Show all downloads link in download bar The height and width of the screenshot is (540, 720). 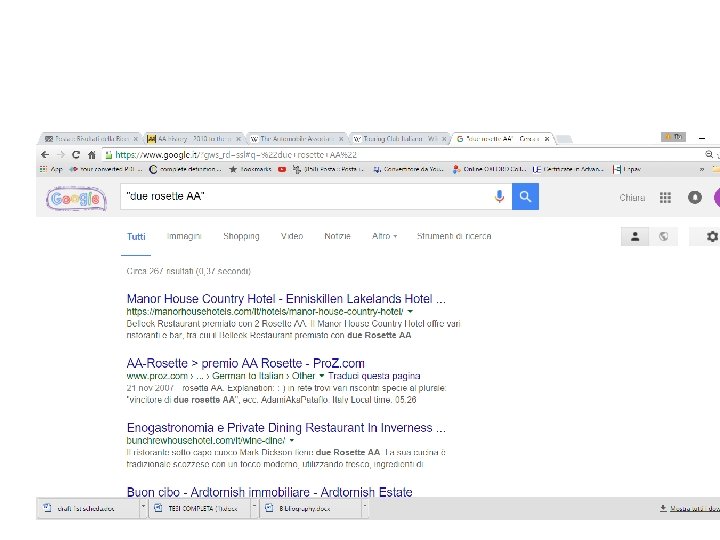coord(689,508)
